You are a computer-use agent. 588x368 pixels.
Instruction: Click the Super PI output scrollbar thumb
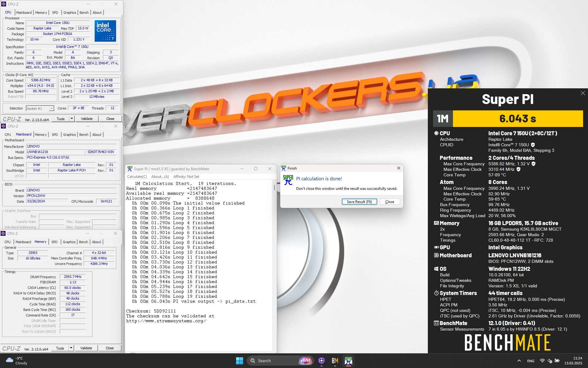click(x=274, y=187)
